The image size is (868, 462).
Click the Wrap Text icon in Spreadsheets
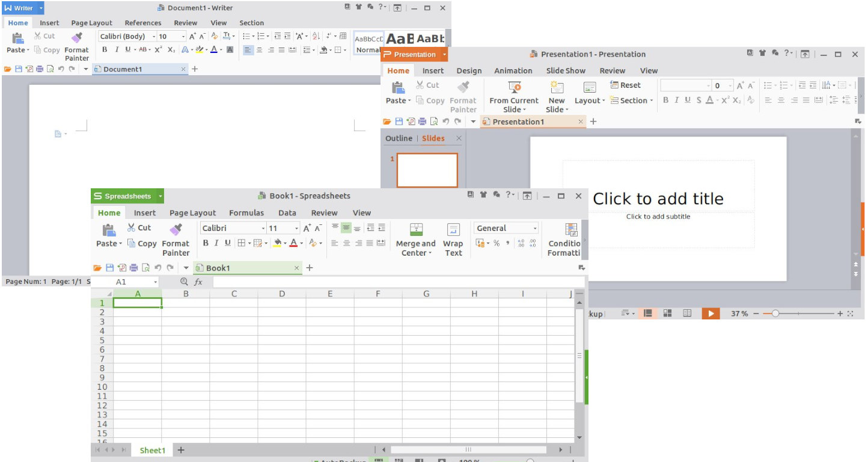(x=453, y=229)
